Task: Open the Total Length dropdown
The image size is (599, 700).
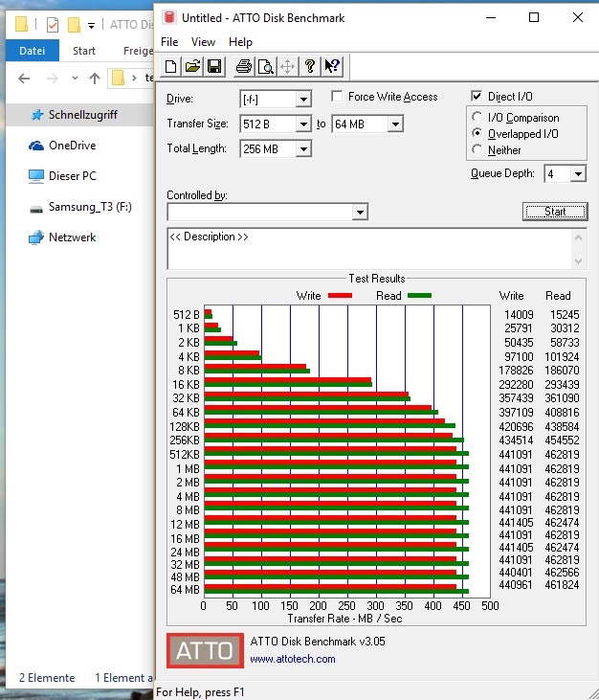Action: 303,149
